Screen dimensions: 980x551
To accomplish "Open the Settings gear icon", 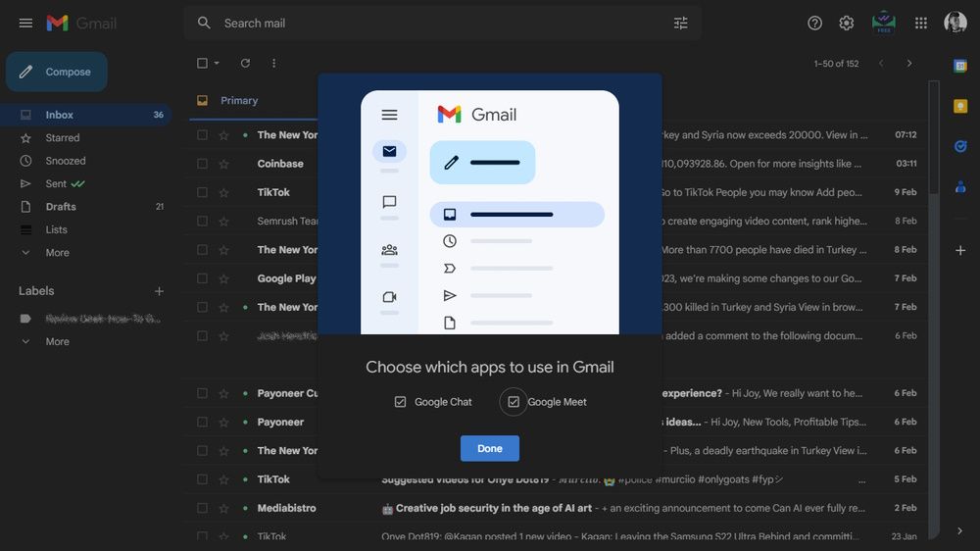I will point(847,24).
